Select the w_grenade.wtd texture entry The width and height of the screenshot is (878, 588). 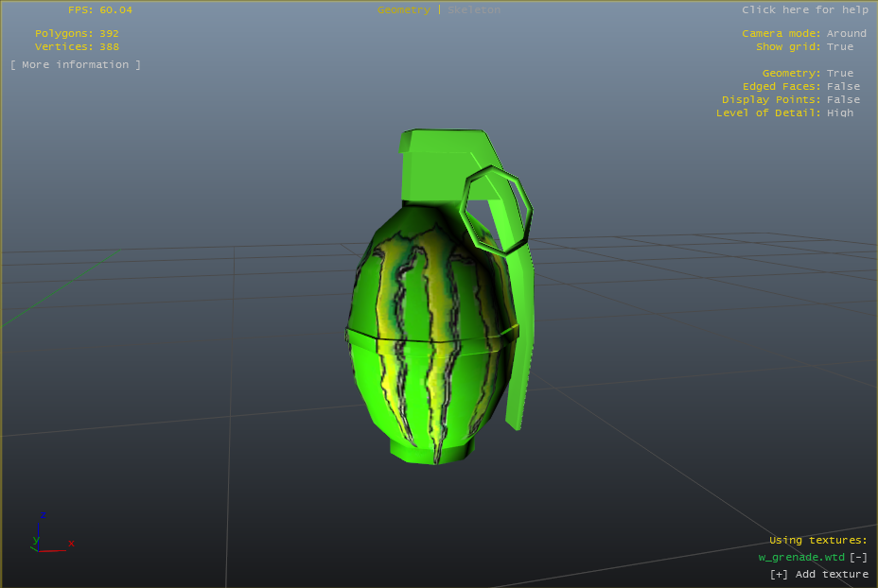click(x=801, y=557)
